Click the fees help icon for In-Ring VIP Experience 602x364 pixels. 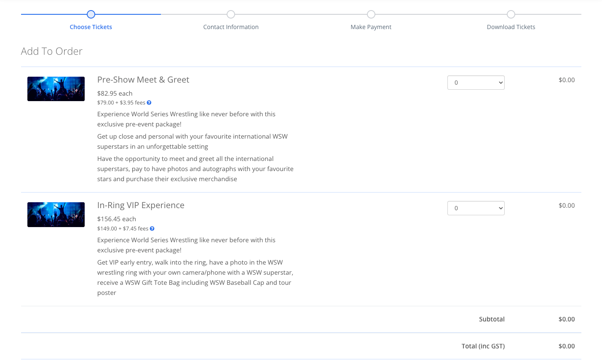coord(152,229)
